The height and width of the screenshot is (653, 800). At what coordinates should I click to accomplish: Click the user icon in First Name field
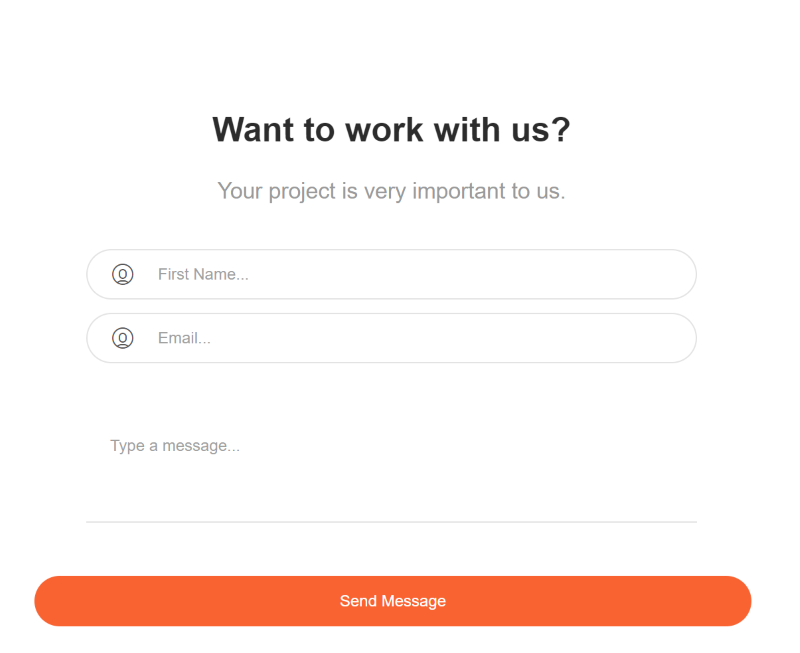(122, 274)
